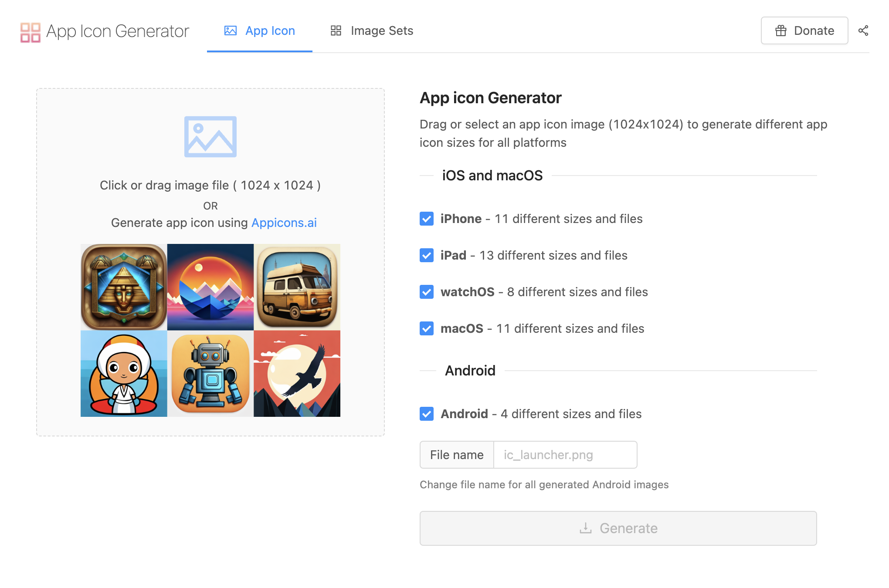Disable the watchOS icon sizes checkbox
Viewport: 889px width, 588px height.
(427, 292)
